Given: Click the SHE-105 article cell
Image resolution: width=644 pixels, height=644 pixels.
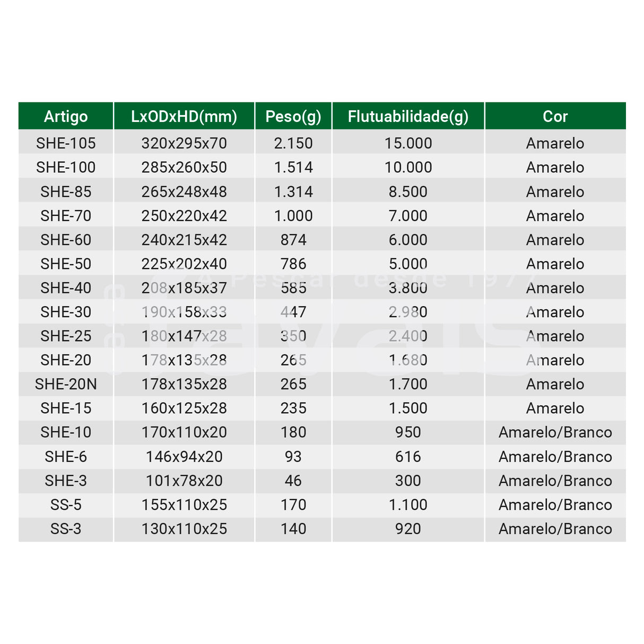Looking at the screenshot, I should (x=66, y=143).
